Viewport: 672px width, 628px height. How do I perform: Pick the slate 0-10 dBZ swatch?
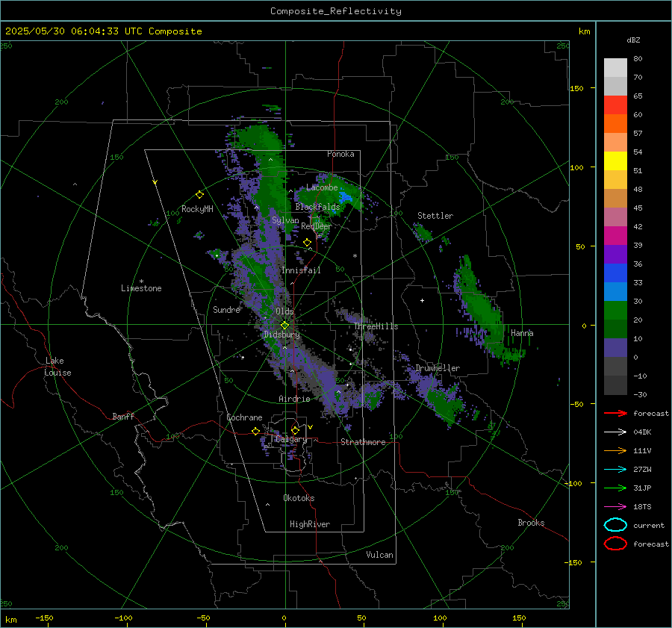615,348
